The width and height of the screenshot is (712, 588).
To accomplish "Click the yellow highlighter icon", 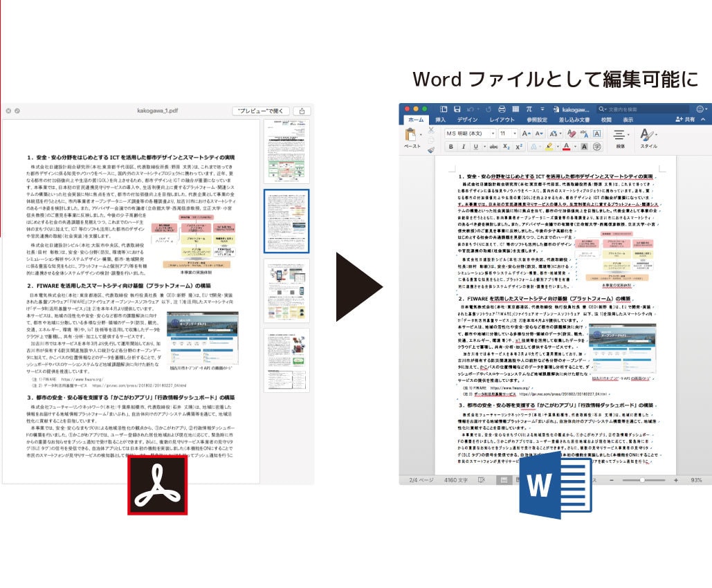I will 549,146.
